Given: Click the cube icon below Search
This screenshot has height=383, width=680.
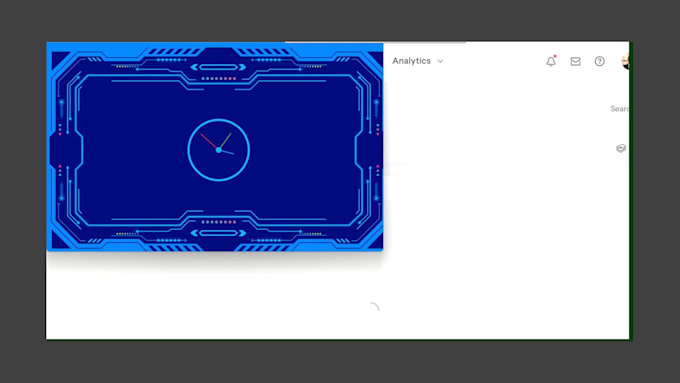Looking at the screenshot, I should 621,148.
